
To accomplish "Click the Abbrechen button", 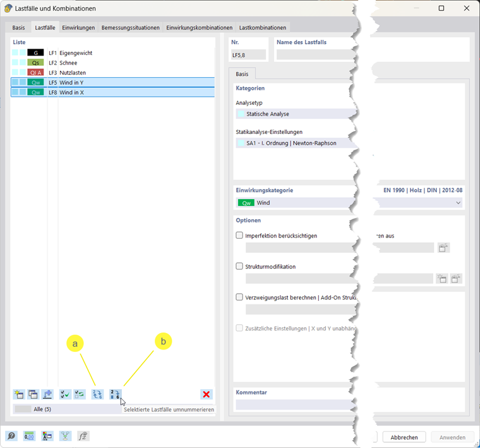I will pyautogui.click(x=404, y=437).
